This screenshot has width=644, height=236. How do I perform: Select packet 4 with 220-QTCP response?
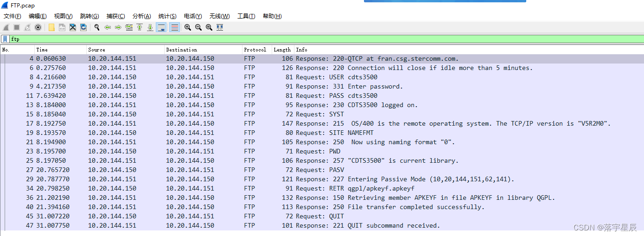coord(322,59)
